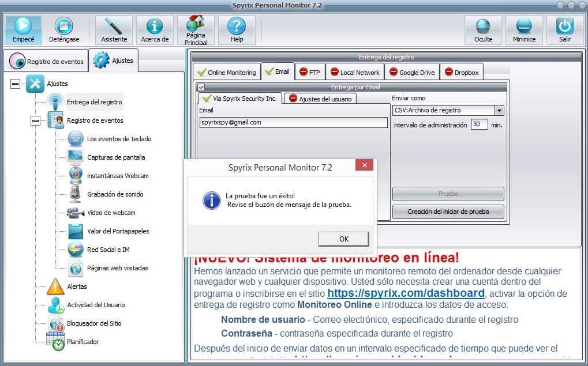The image size is (588, 366).
Task: Select Grabación de sonido tree item
Action: (x=115, y=194)
